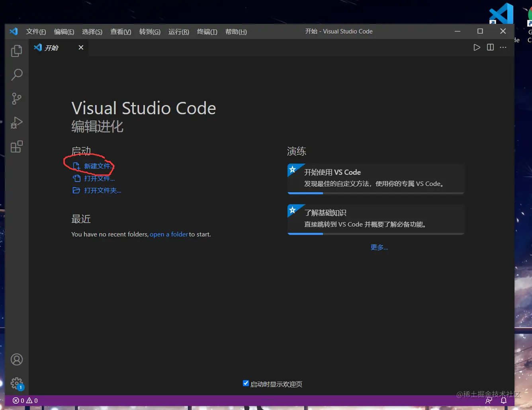Image resolution: width=532 pixels, height=410 pixels.
Task: Open the 文件(F) menu
Action: pos(36,31)
